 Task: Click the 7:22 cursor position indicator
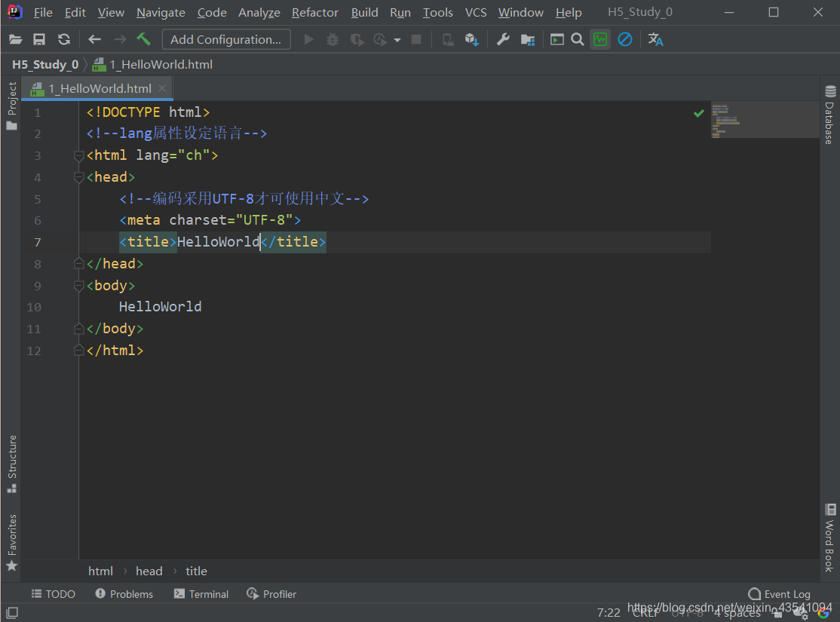609,612
